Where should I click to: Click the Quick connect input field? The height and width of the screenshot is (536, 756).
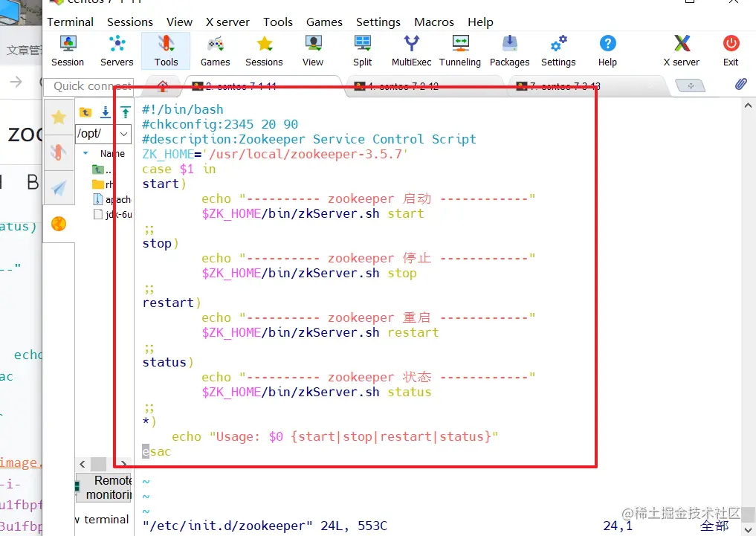click(x=88, y=86)
